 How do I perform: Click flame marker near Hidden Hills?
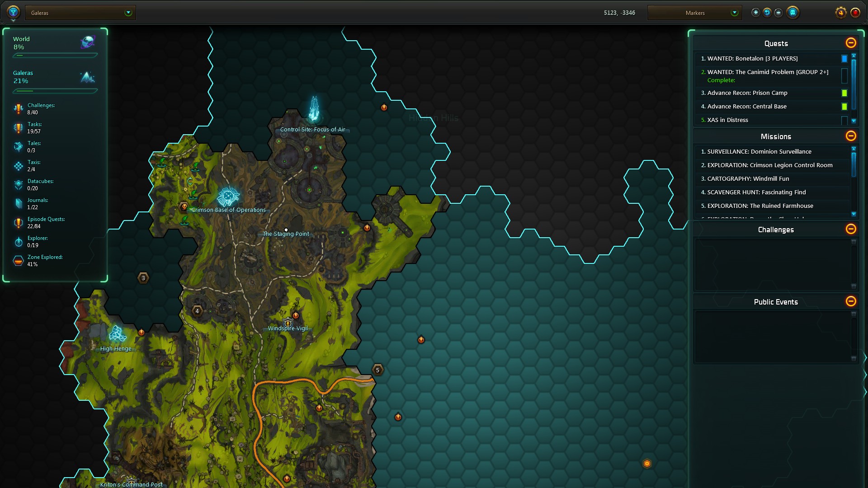tap(384, 108)
